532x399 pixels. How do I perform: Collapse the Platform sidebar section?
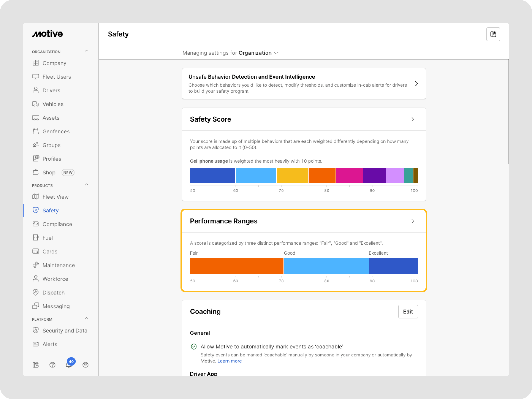click(87, 318)
